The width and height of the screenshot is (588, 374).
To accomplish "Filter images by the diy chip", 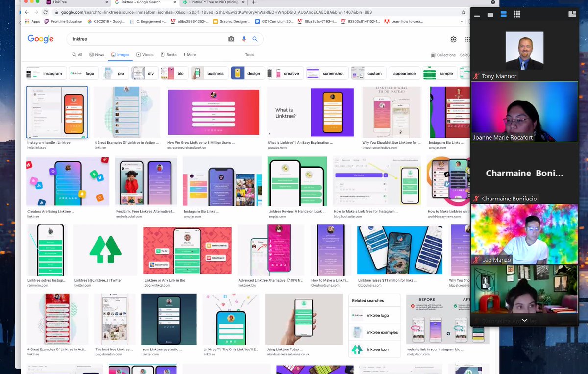I will tap(145, 73).
